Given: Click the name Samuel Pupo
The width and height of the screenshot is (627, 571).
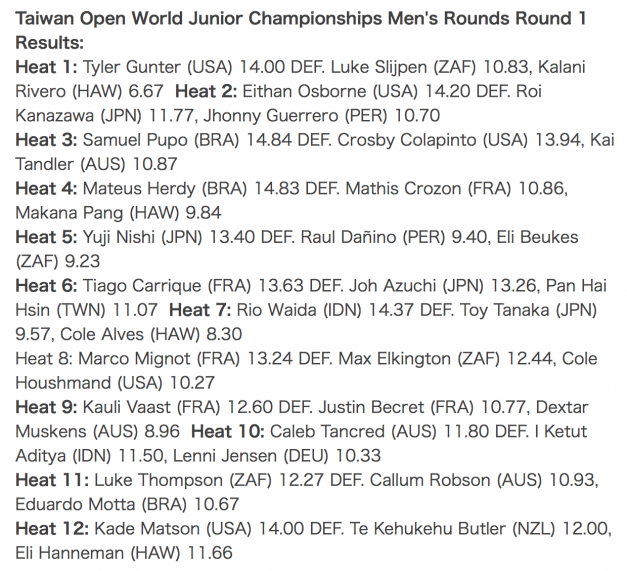Looking at the screenshot, I should pos(135,140).
